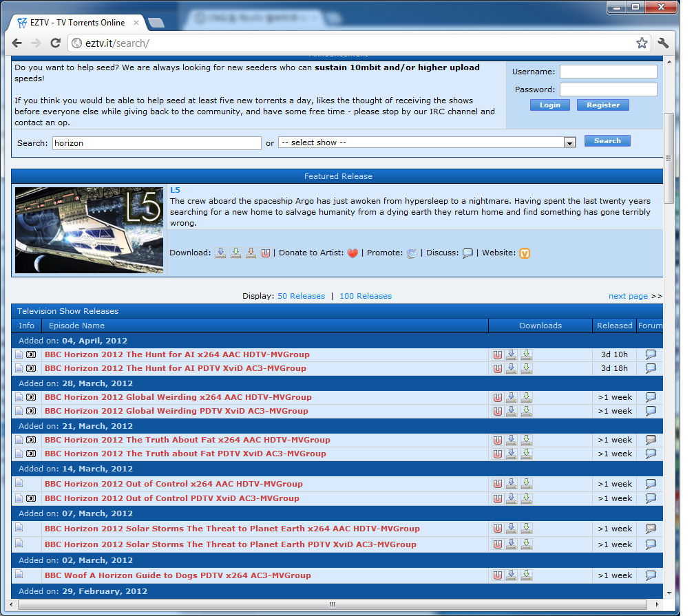
Task: Click orange download icon in Featured Release
Action: 251,253
